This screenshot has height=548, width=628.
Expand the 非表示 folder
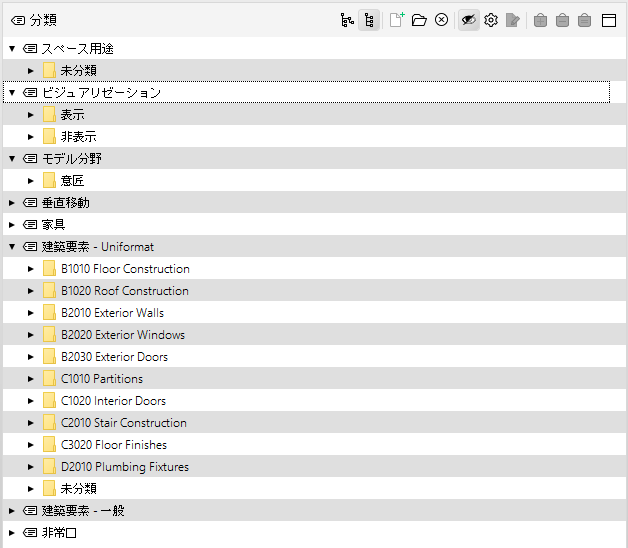(30, 137)
